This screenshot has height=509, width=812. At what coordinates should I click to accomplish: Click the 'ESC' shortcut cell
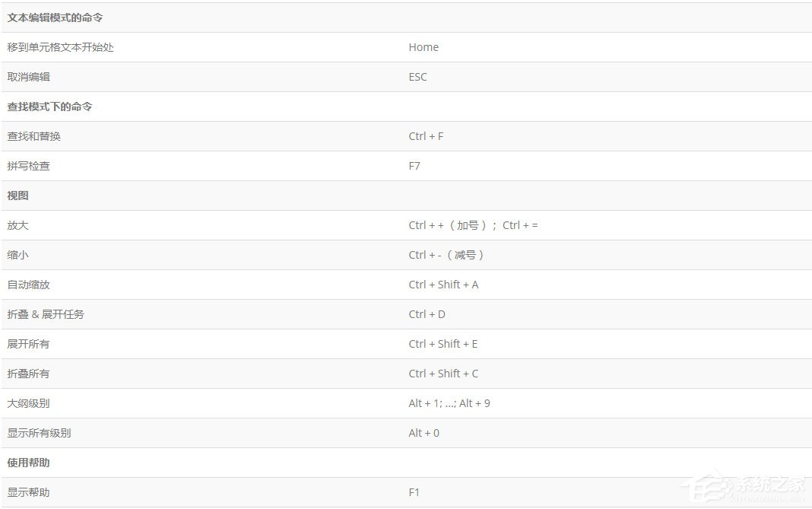point(417,77)
